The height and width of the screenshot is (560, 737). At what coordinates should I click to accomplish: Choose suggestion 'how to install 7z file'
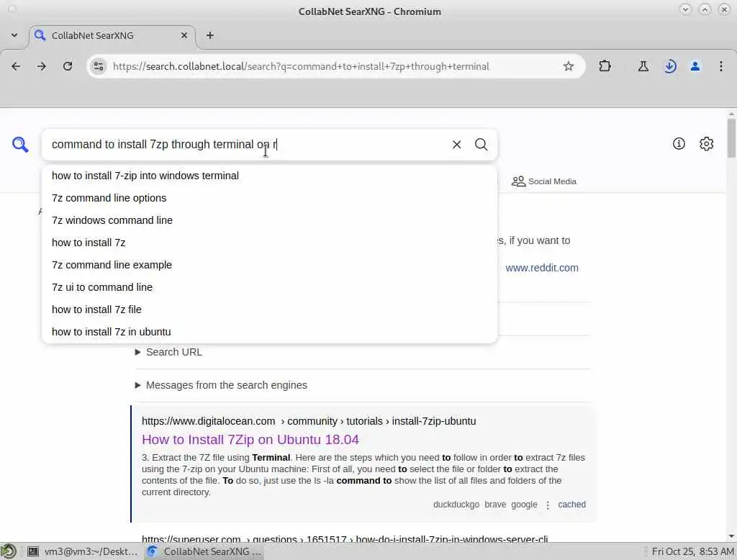pyautogui.click(x=269, y=310)
